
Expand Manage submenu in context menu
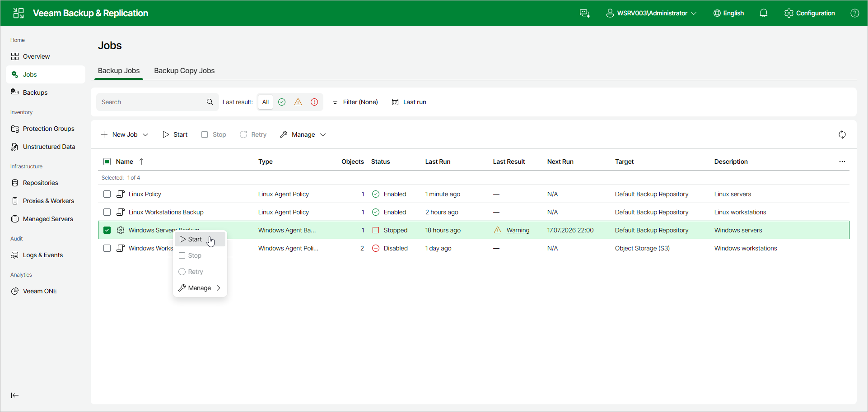point(200,288)
